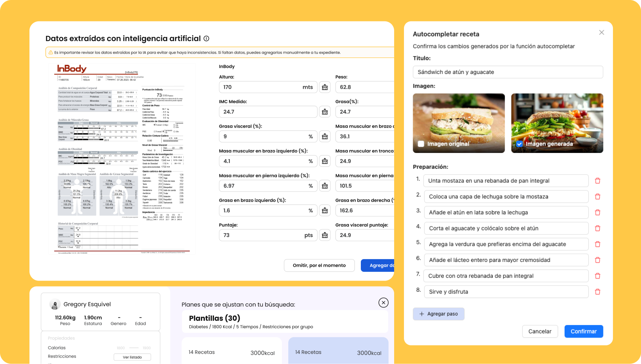
Task: Open restrictions with Ver listado
Action: pyautogui.click(x=132, y=357)
